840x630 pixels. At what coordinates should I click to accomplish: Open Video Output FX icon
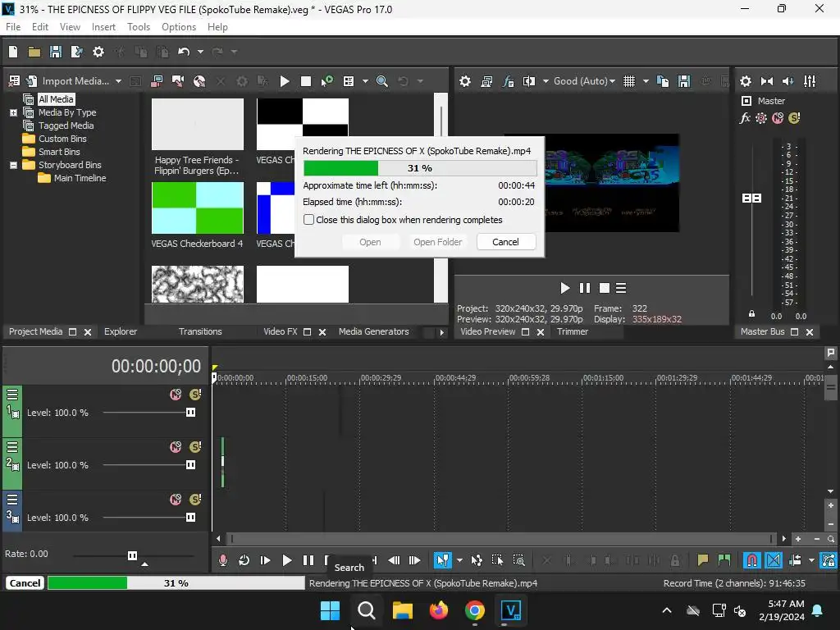pyautogui.click(x=508, y=81)
